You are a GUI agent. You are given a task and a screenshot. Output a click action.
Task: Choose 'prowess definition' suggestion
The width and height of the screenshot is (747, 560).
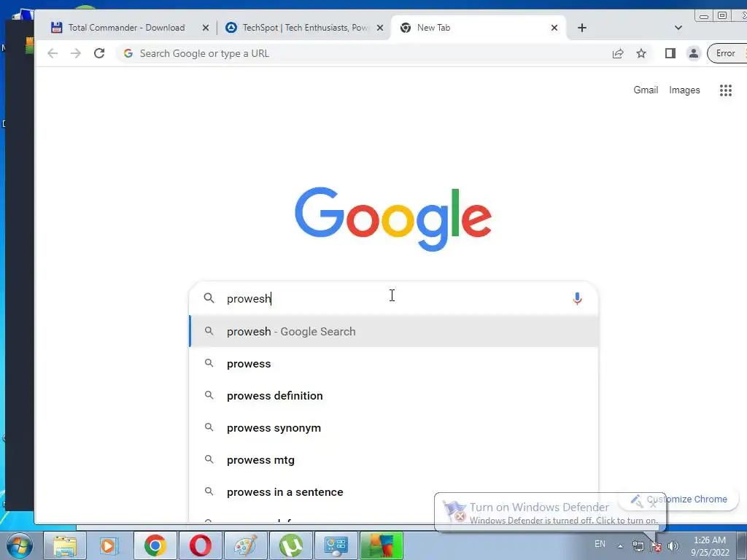coord(393,396)
